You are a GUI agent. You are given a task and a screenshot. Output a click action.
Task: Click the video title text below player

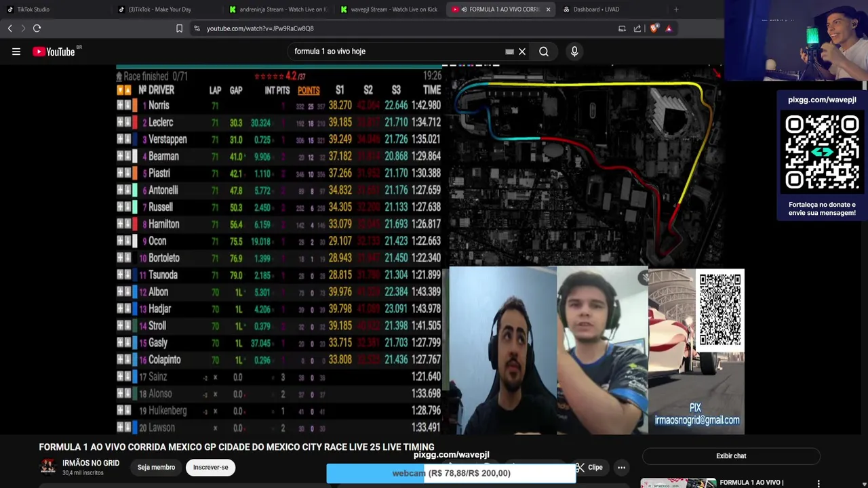tap(237, 447)
